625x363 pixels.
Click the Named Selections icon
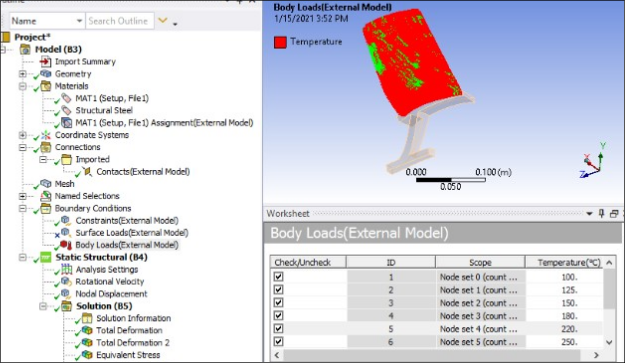(45, 196)
